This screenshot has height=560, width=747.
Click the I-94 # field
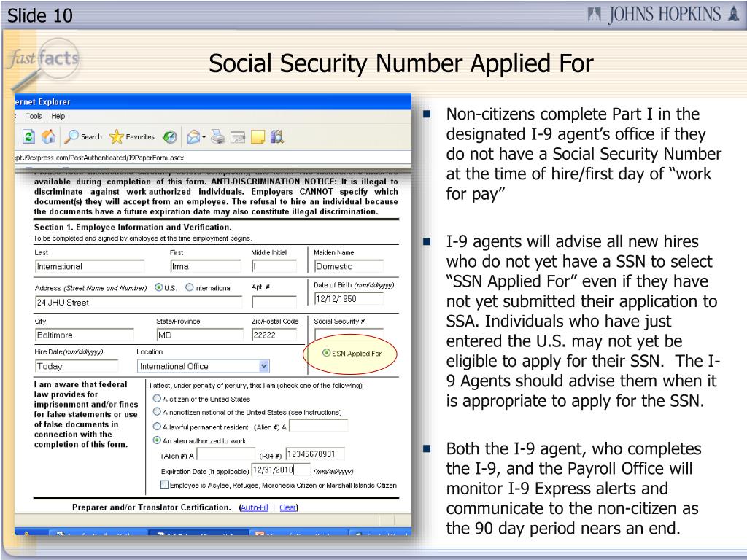pyautogui.click(x=315, y=454)
